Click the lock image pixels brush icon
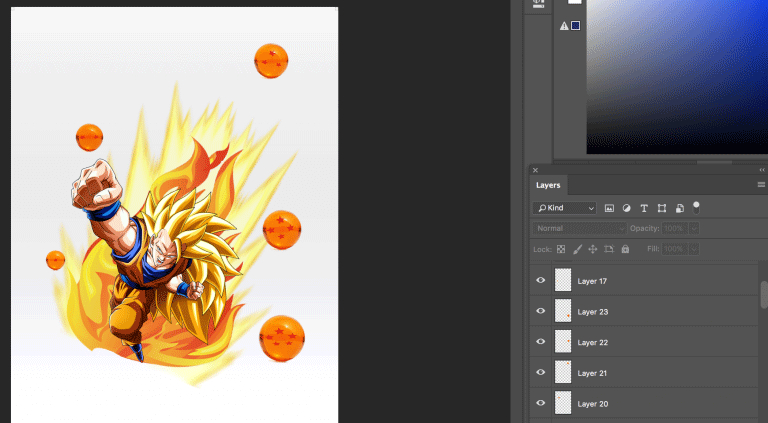This screenshot has width=768, height=423. [577, 248]
